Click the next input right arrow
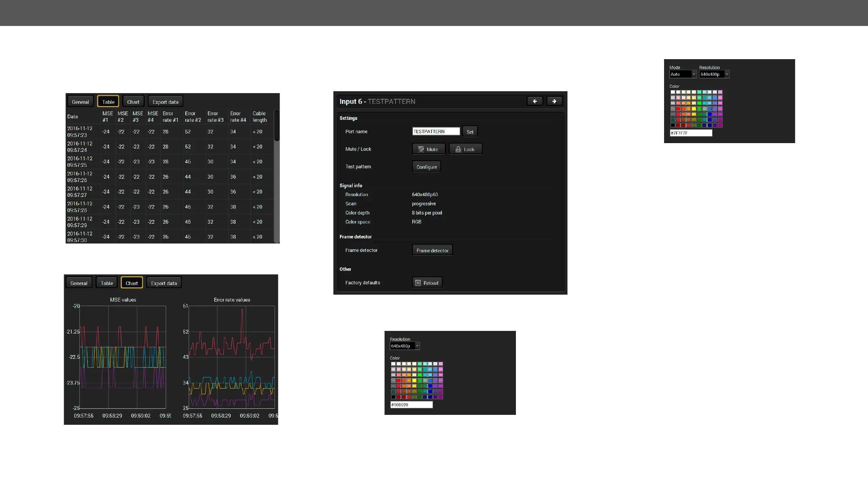Viewport: 868px width, 487px height. pos(554,101)
